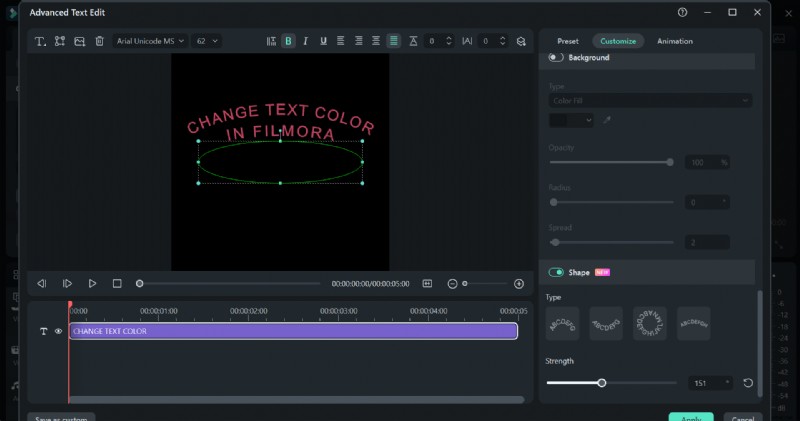Image resolution: width=800 pixels, height=421 pixels.
Task: Click the timeline horizontal scrollbar
Action: pos(296,400)
